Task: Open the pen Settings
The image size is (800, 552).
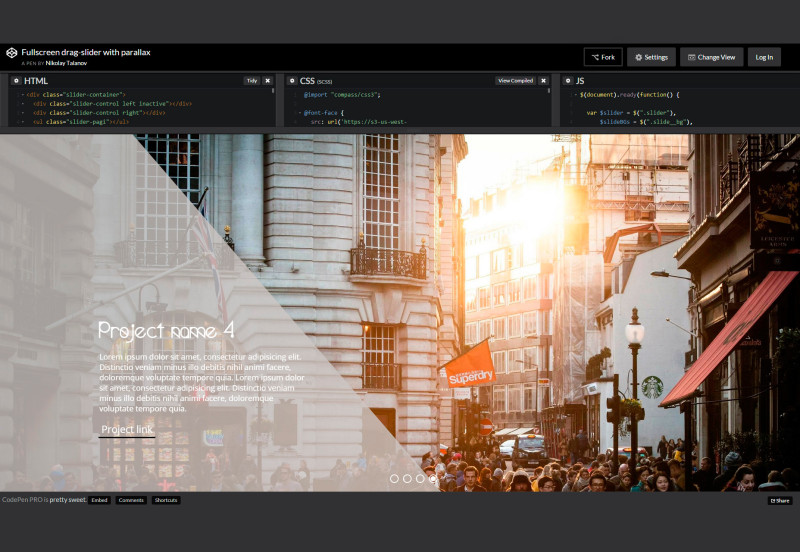Action: click(651, 57)
